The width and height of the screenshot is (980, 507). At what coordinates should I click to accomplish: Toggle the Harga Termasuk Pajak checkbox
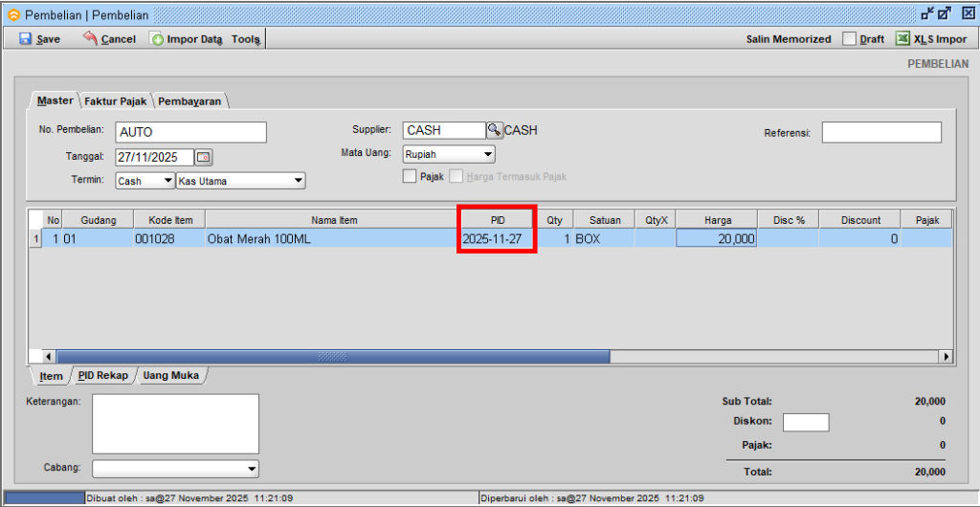[x=457, y=176]
